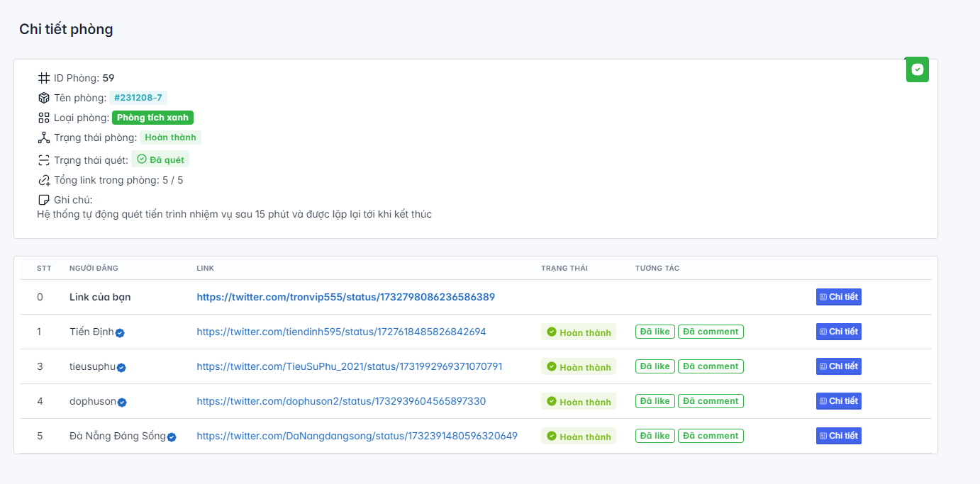Viewport: 980px width, 484px height.
Task: Open Chi tiết for Đà Nẵng Đáng Sống
Action: pos(838,436)
